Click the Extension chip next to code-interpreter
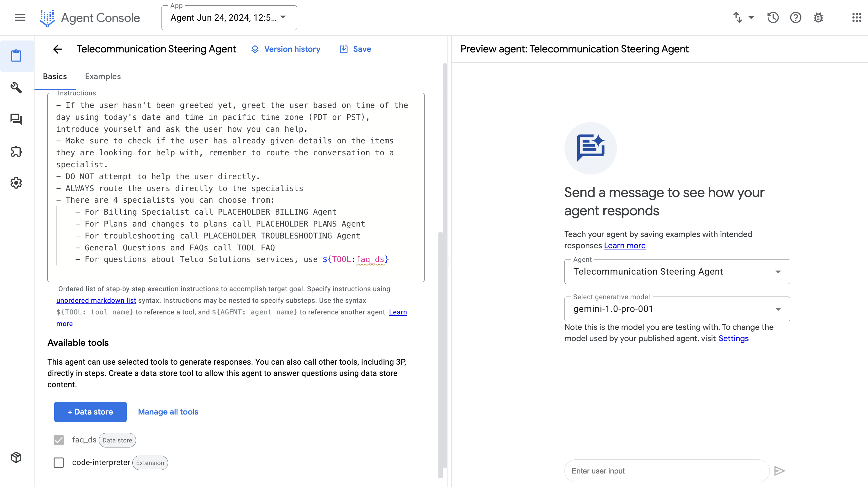868x487 pixels. pyautogui.click(x=150, y=463)
